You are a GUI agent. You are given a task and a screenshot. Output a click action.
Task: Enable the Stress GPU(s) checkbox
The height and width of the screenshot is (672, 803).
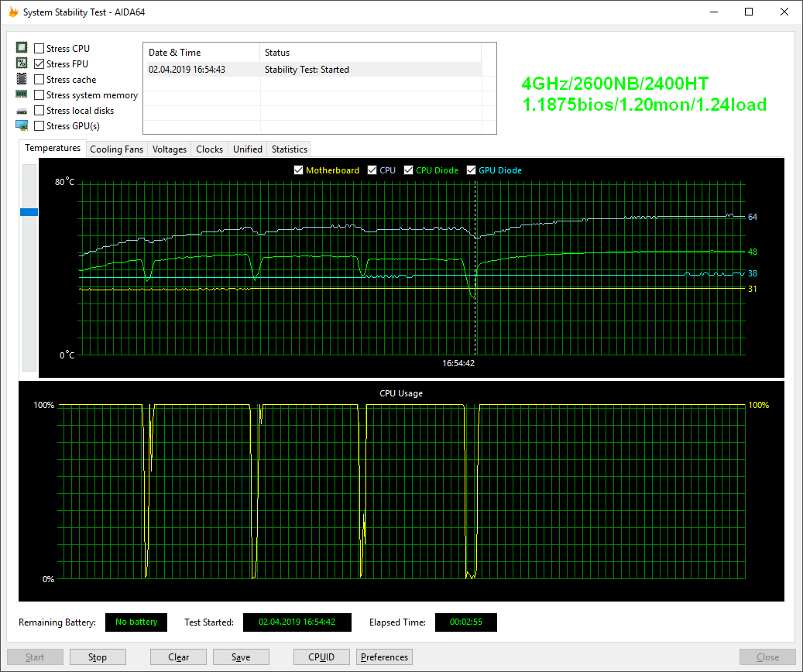(x=39, y=126)
